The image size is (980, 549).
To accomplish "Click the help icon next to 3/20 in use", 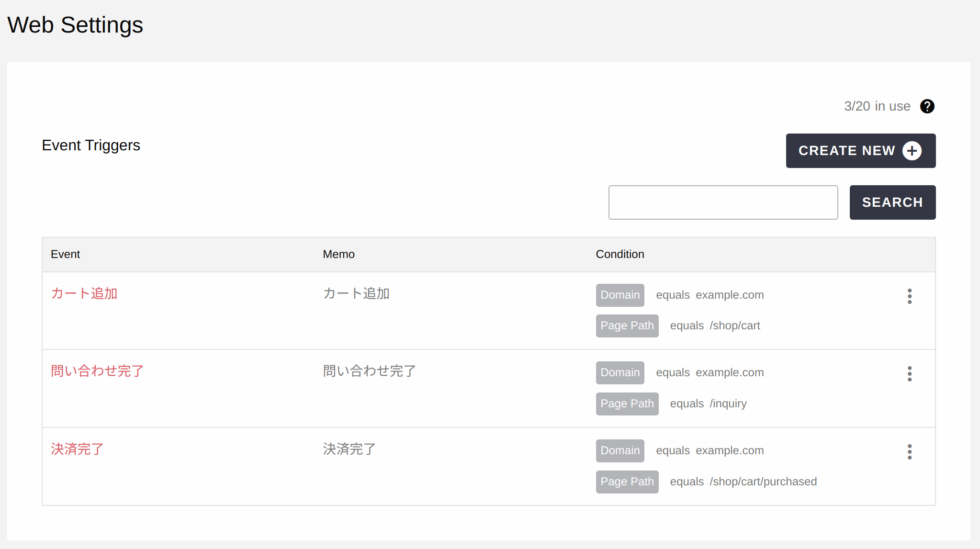I will click(928, 106).
